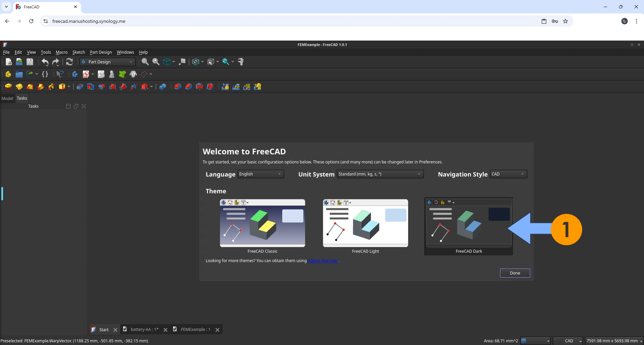
Task: Click the Create sketch icon
Action: click(x=86, y=74)
